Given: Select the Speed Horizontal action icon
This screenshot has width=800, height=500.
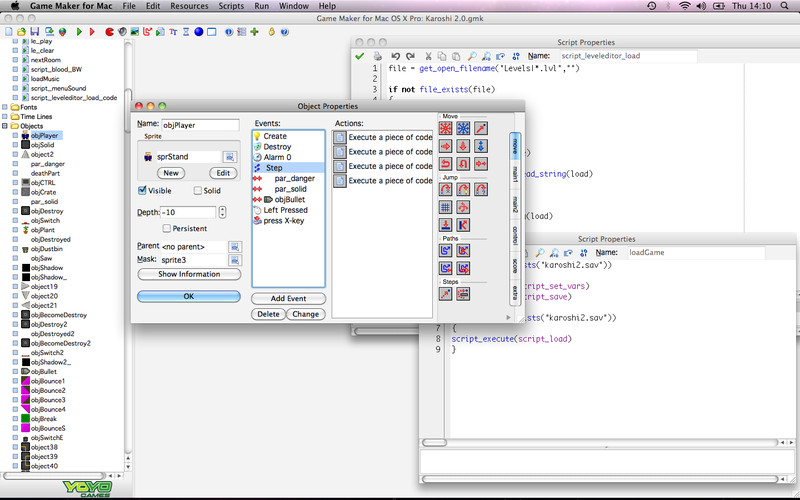Looking at the screenshot, I should pyautogui.click(x=445, y=146).
